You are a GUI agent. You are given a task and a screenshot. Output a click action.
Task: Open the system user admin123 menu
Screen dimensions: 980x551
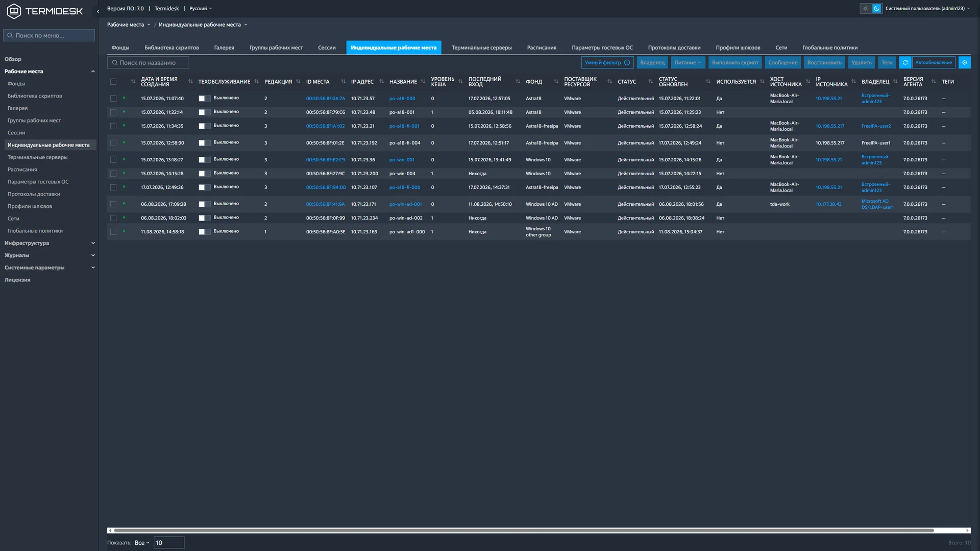pyautogui.click(x=927, y=9)
